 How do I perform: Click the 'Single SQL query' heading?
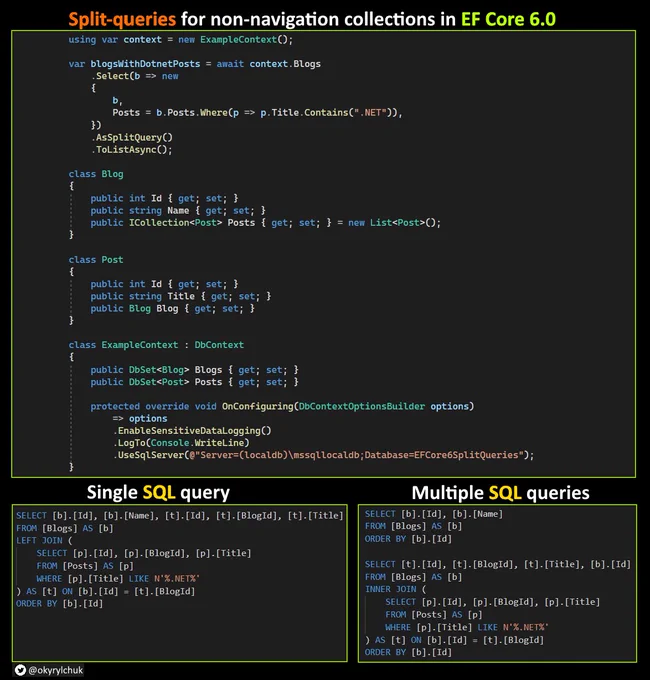pos(158,493)
